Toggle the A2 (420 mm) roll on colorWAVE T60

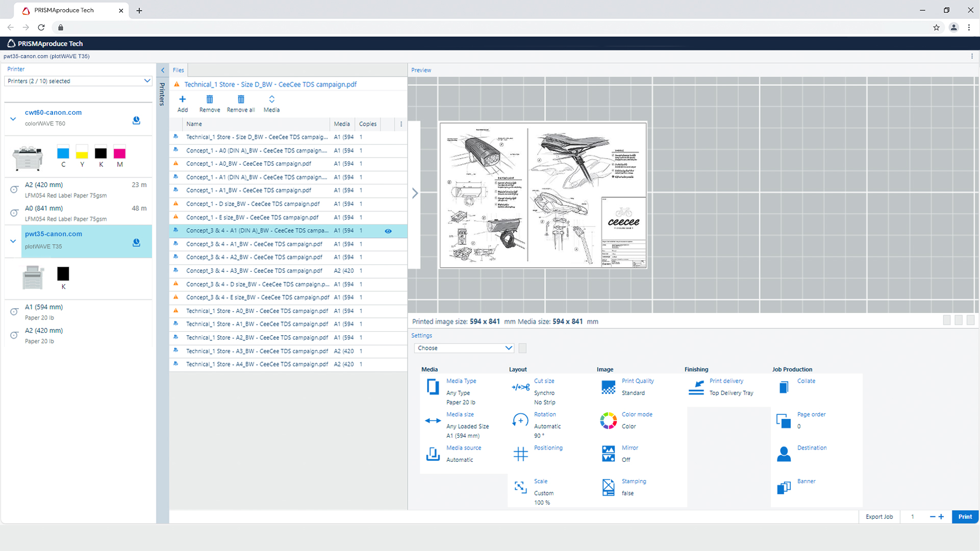[14, 189]
